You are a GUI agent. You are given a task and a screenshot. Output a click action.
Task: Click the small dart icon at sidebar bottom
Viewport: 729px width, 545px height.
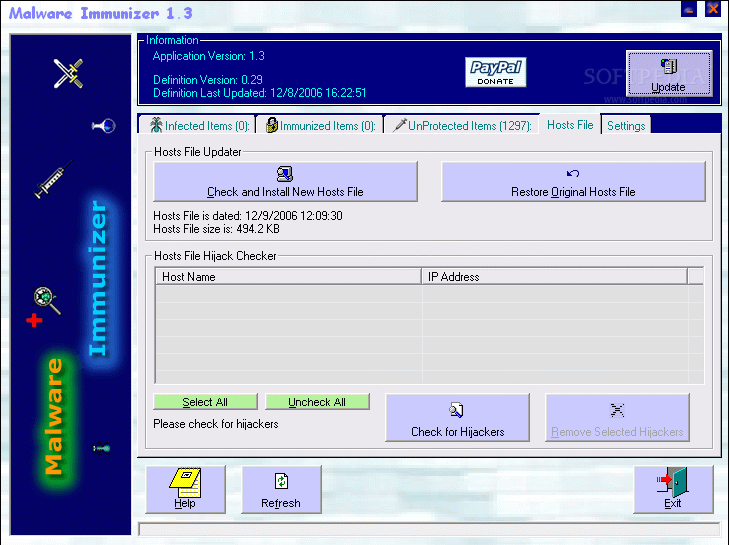pos(101,448)
